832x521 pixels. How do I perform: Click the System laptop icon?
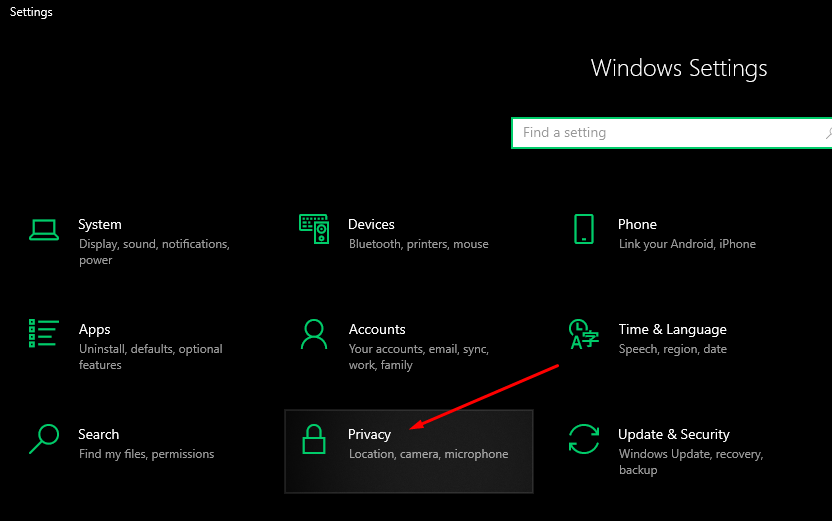click(x=44, y=230)
